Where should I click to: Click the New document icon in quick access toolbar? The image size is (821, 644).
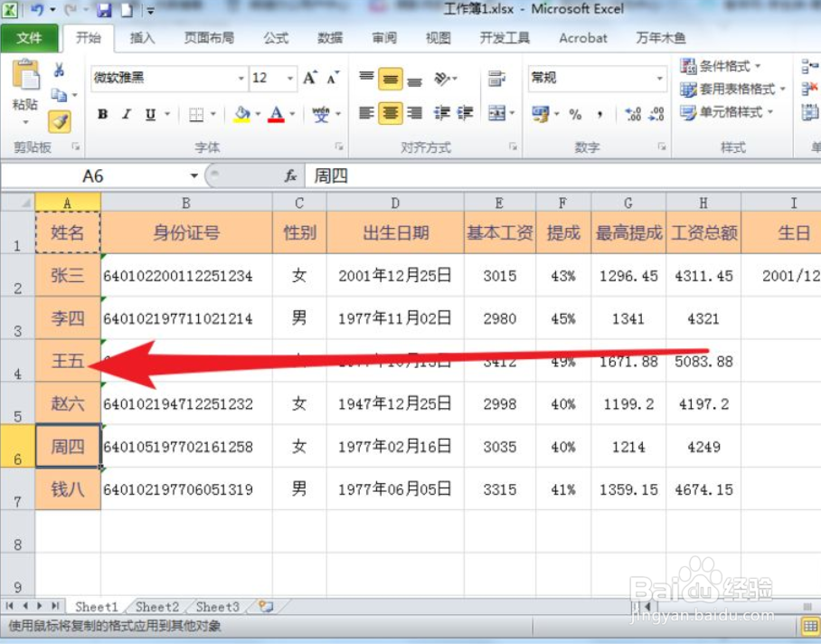point(127,10)
